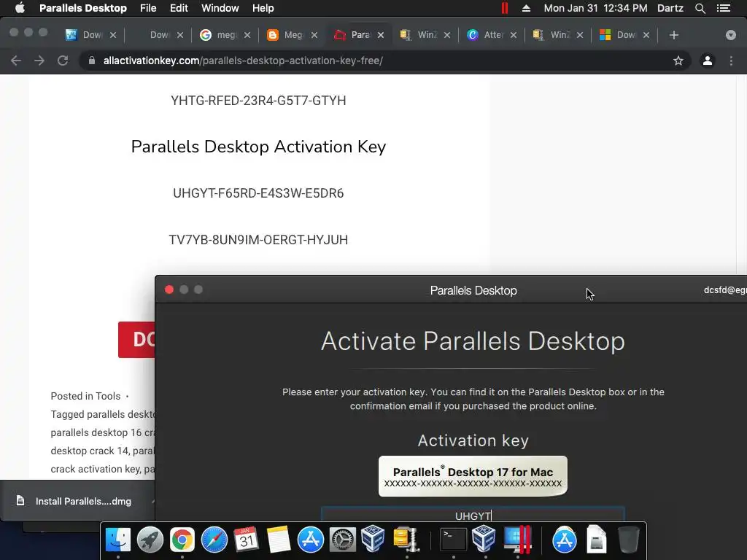The height and width of the screenshot is (560, 747).
Task: Click 'Parallels Desktop Activation Key' heading
Action: point(258,147)
